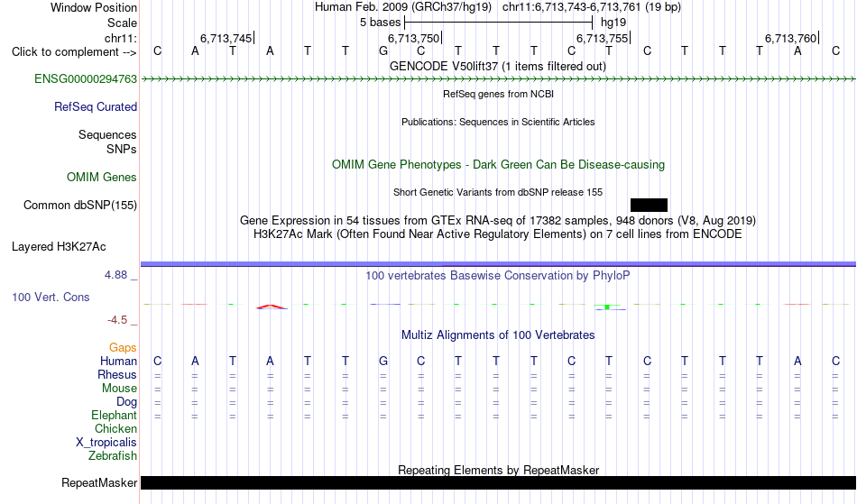Click the ENSG00000294763 gene label
The image size is (857, 504).
[86, 79]
